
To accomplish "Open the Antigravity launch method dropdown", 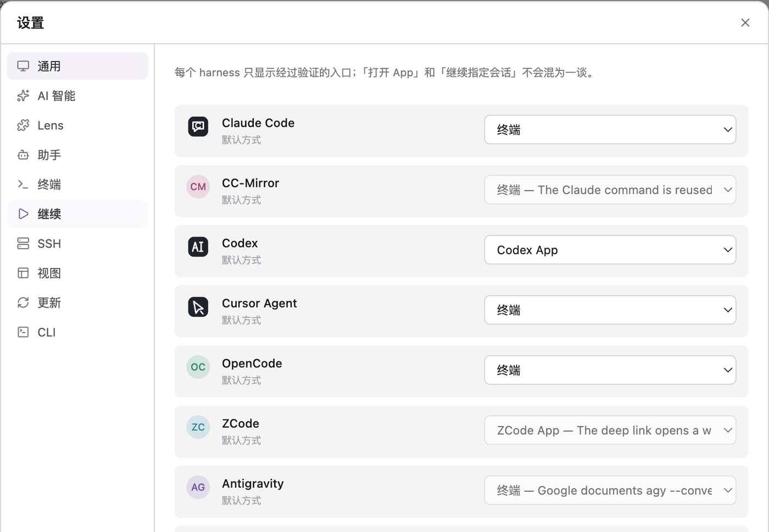I will coord(610,490).
